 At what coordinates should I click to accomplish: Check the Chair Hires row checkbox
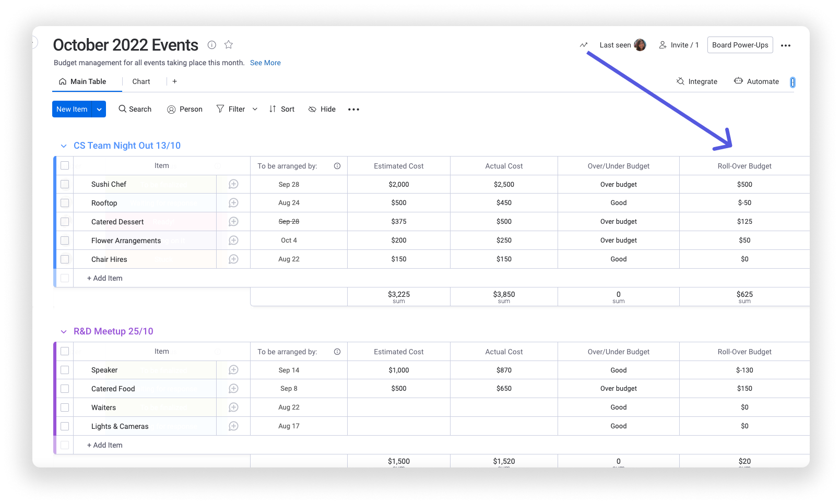pos(65,259)
